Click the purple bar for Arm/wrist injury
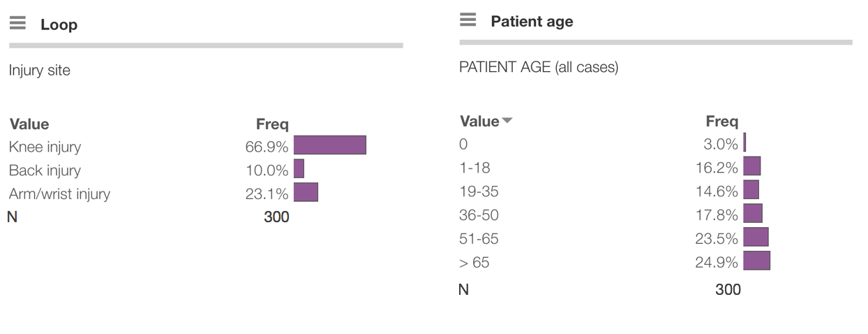The height and width of the screenshot is (334, 868). tap(306, 192)
